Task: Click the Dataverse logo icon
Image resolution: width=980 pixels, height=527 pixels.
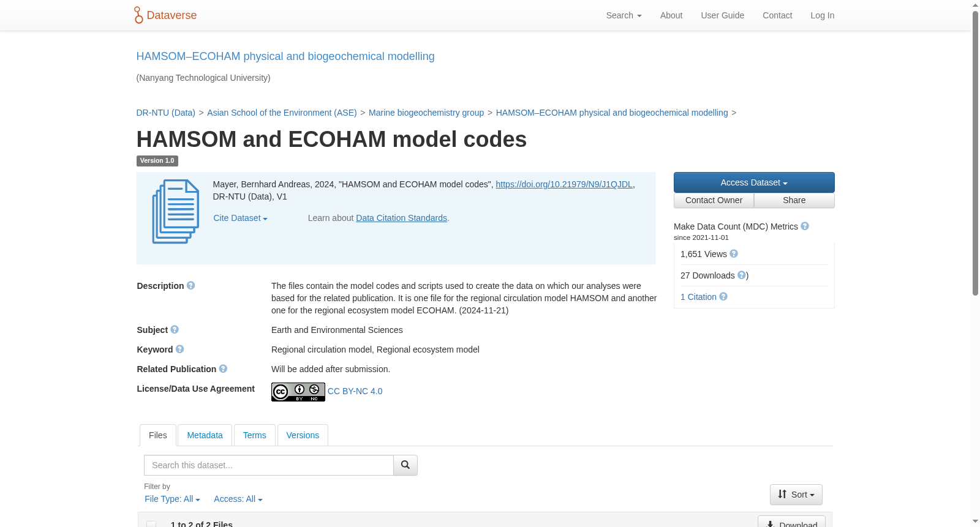Action: 138,15
